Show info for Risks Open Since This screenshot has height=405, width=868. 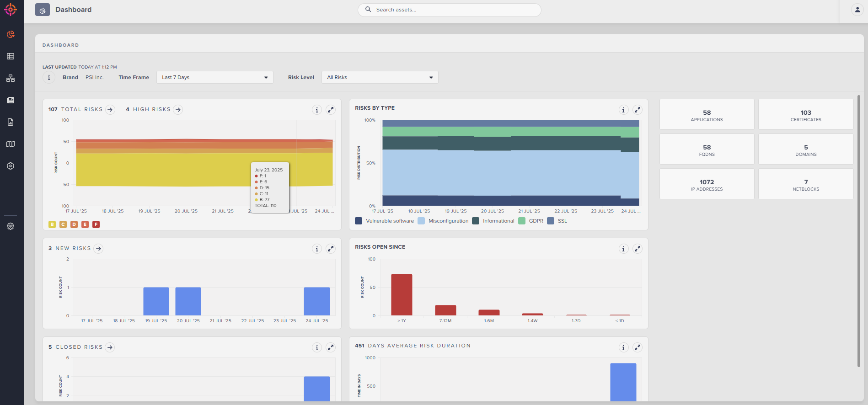[623, 249]
